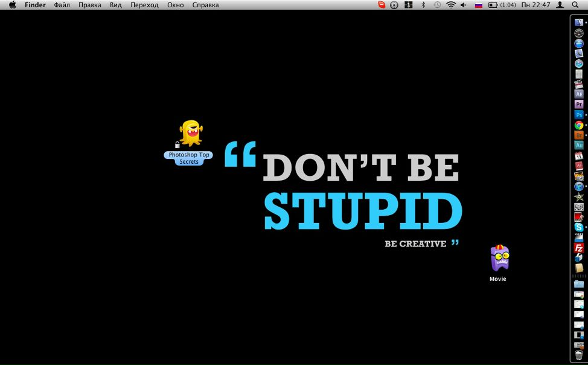Image resolution: width=588 pixels, height=365 pixels.
Task: Show battery status menu
Action: tap(493, 5)
